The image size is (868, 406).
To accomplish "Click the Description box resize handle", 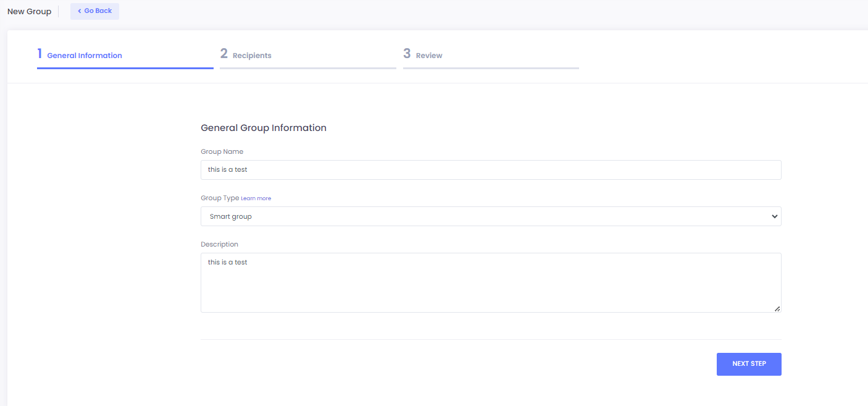I will pos(777,308).
